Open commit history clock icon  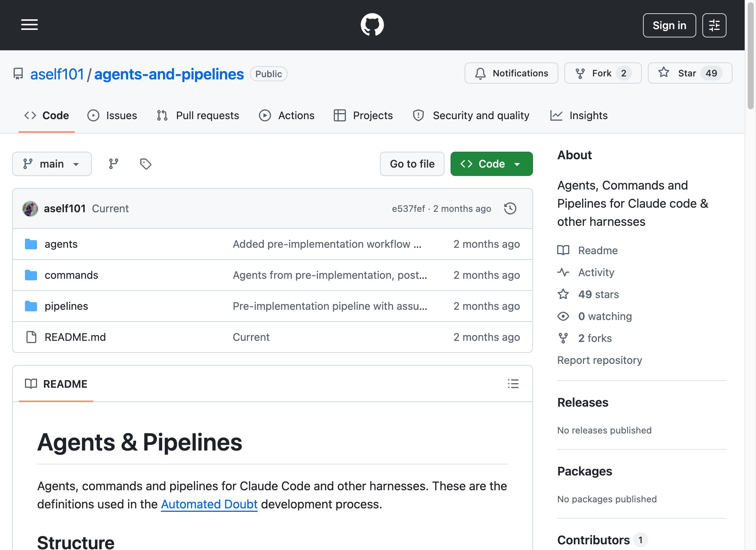[x=510, y=208]
